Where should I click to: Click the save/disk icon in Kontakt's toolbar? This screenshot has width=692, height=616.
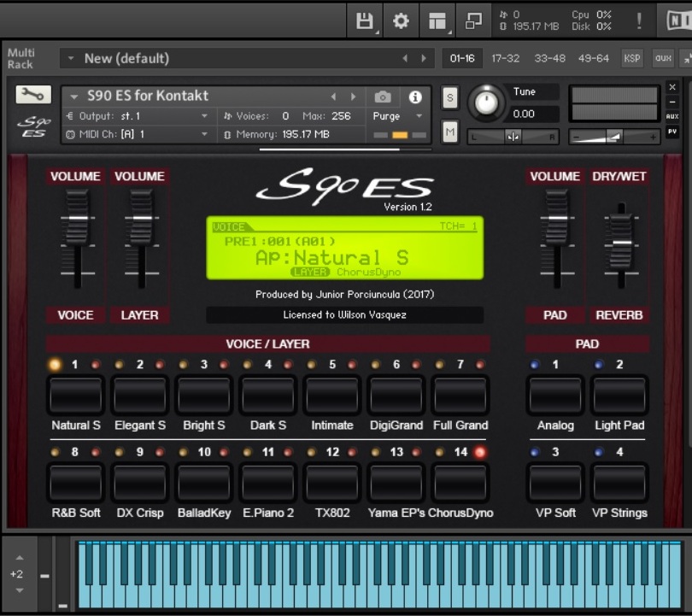pos(366,20)
